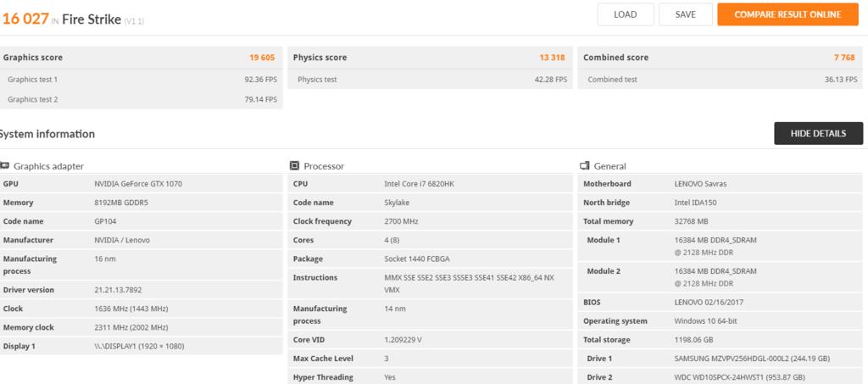Click Combined test result 36.13 FPS

pyautogui.click(x=841, y=80)
